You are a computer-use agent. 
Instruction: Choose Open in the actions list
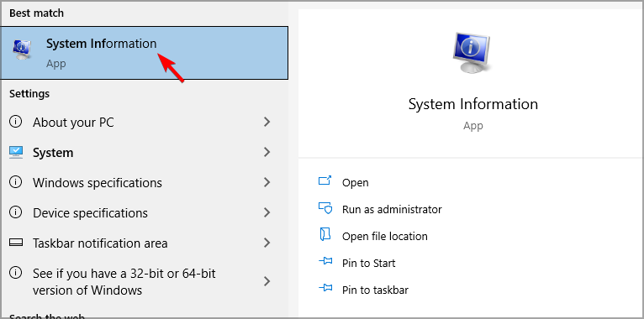point(356,182)
